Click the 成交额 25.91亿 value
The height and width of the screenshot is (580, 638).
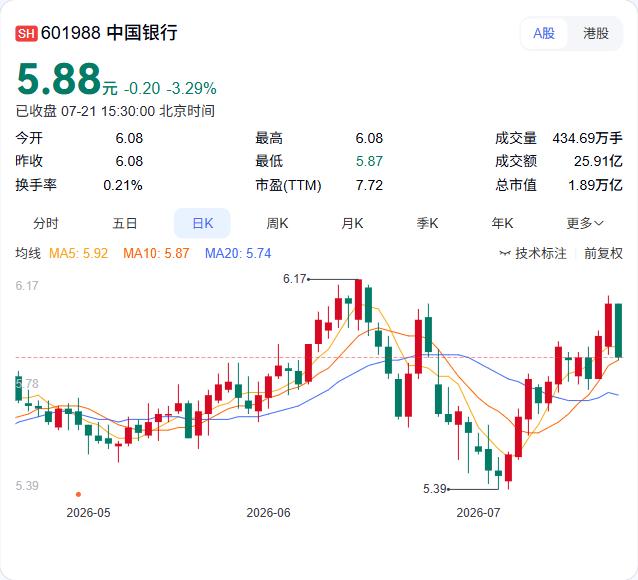(x=598, y=161)
